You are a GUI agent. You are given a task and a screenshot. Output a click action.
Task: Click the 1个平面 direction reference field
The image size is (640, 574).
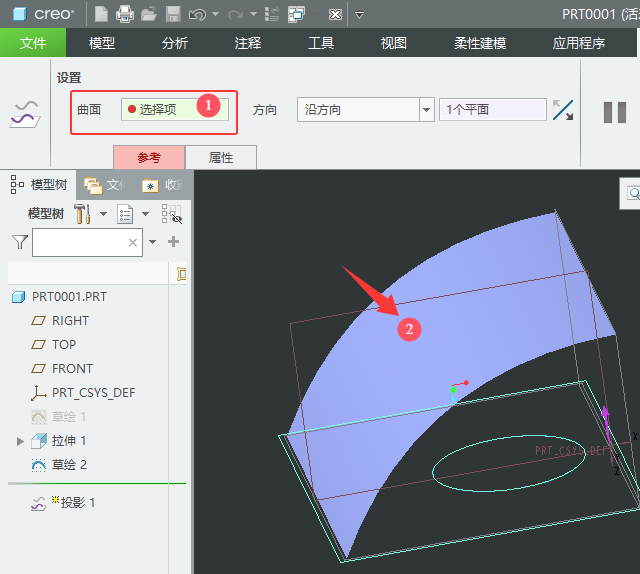click(493, 109)
